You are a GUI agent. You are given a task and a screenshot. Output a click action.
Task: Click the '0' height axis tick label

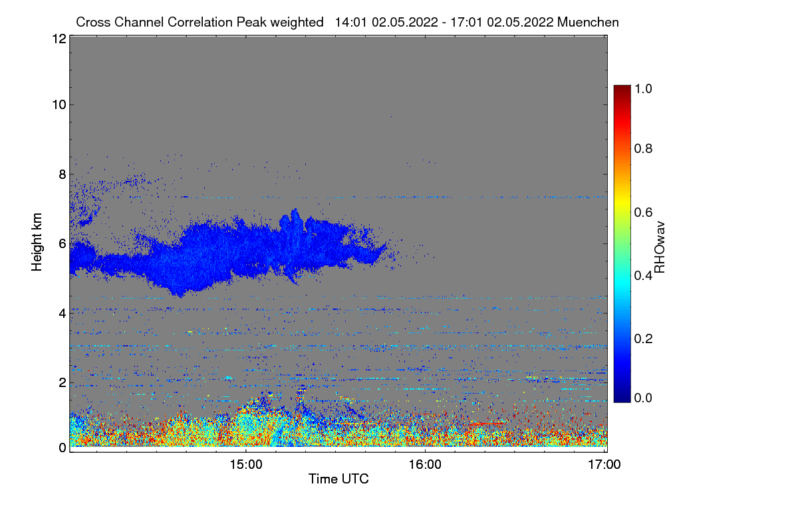[63, 448]
